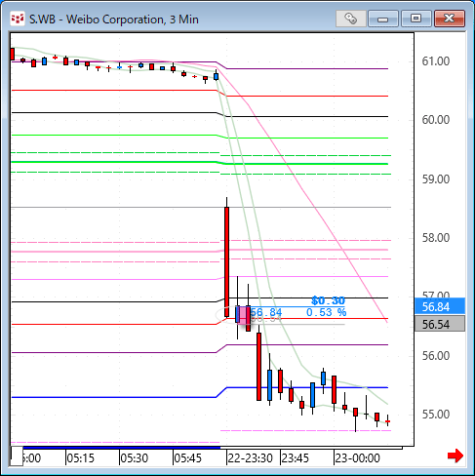The height and width of the screenshot is (476, 475).
Task: Click the gray 56.54 price label on axis
Action: [x=440, y=324]
